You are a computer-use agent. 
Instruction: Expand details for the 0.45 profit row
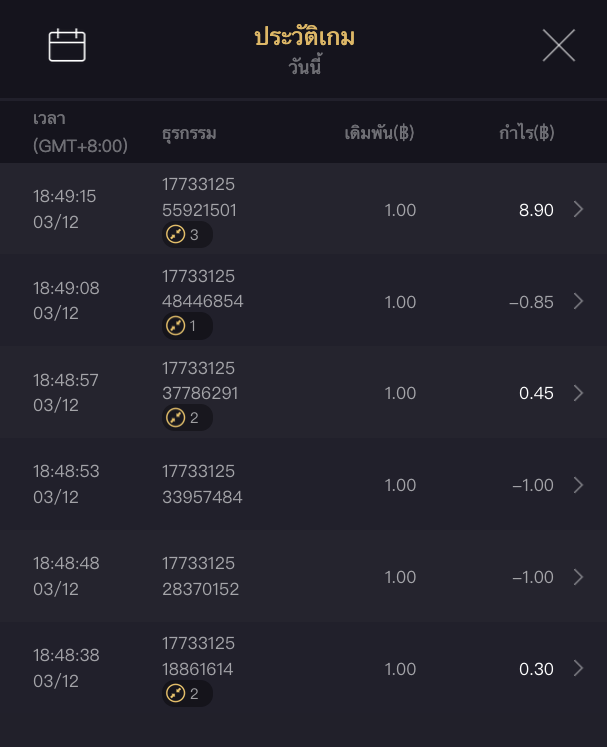point(578,393)
